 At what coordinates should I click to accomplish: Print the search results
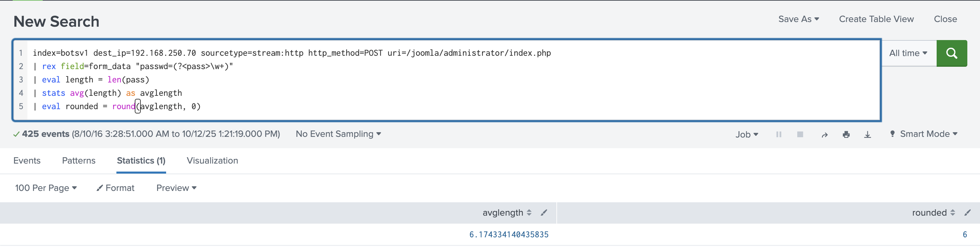[846, 134]
